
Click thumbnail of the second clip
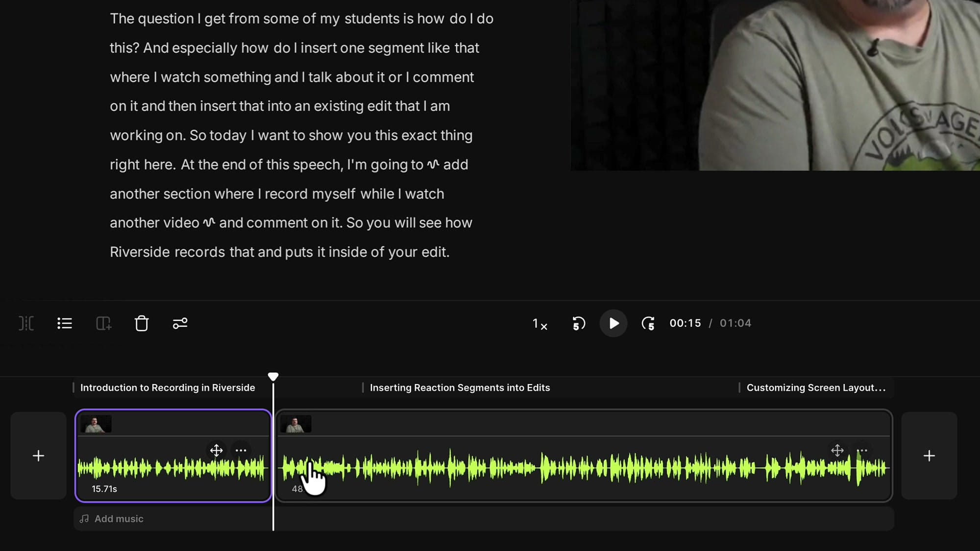(295, 424)
